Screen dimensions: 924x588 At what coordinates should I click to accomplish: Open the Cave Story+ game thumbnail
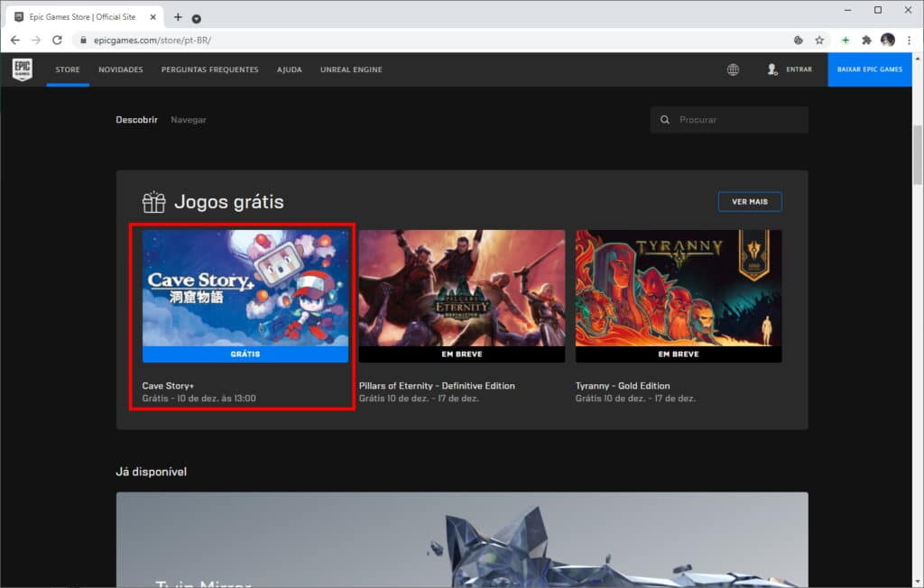tap(245, 288)
